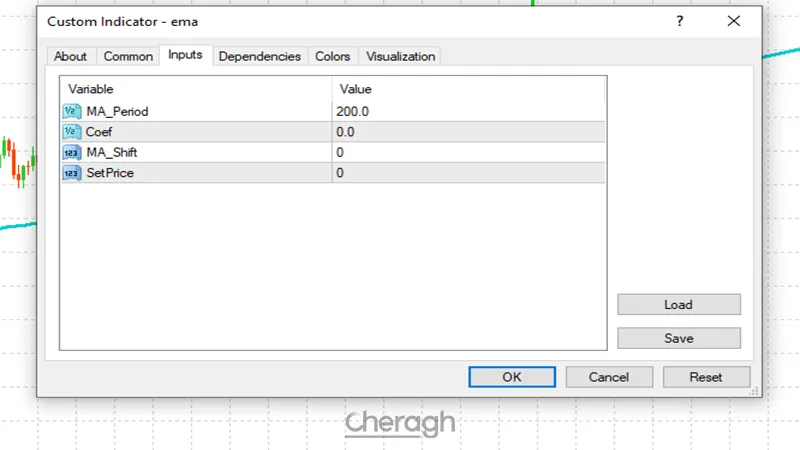The image size is (800, 450).
Task: Close the Custom Indicator dialog
Action: click(x=734, y=21)
